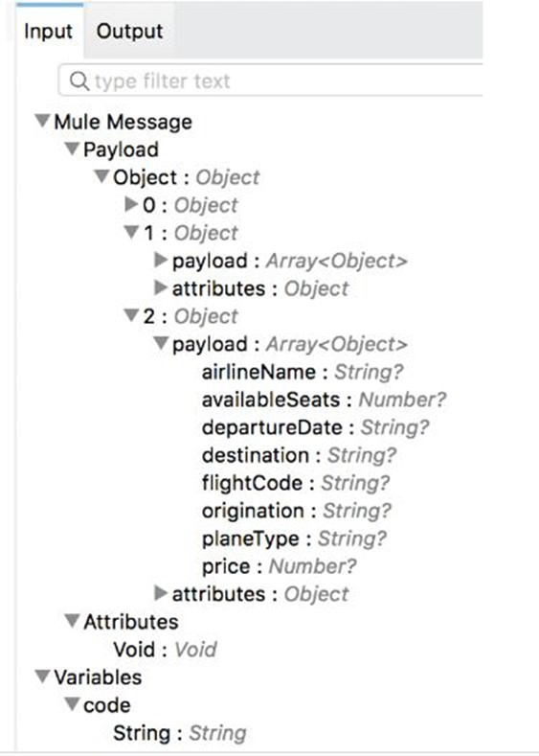539x756 pixels.
Task: Collapse the Variables section
Action: click(42, 676)
